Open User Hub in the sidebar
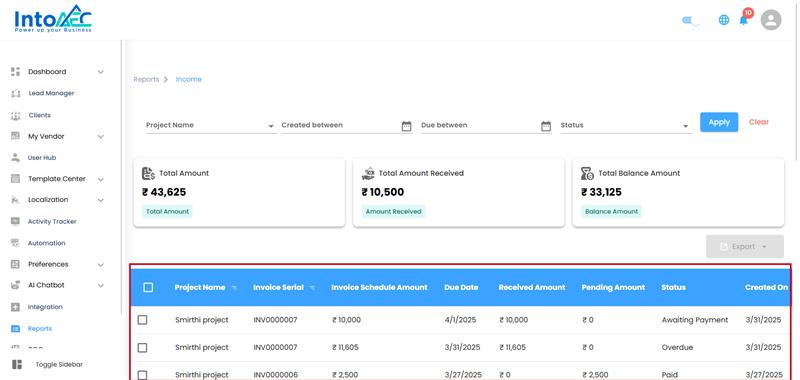 point(42,158)
